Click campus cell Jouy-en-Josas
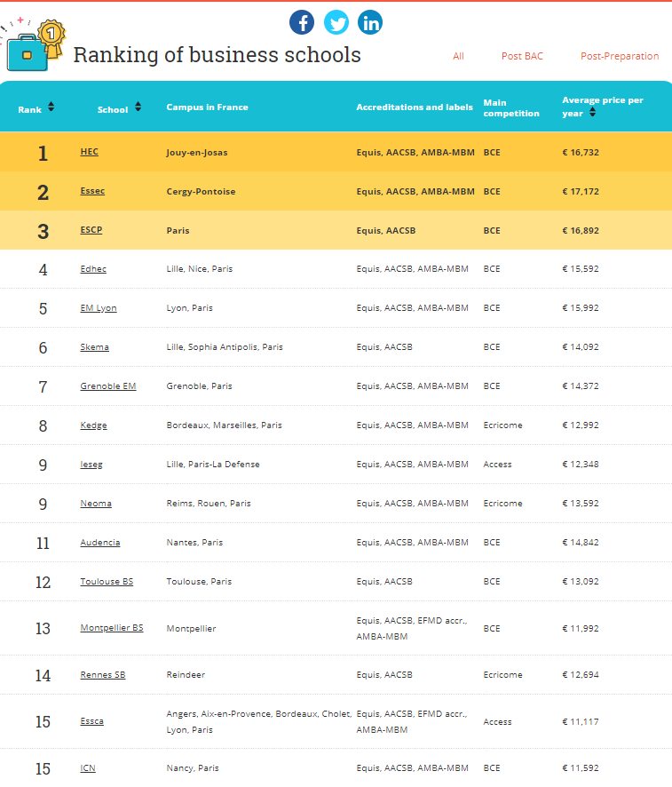672x787 pixels. 197,153
